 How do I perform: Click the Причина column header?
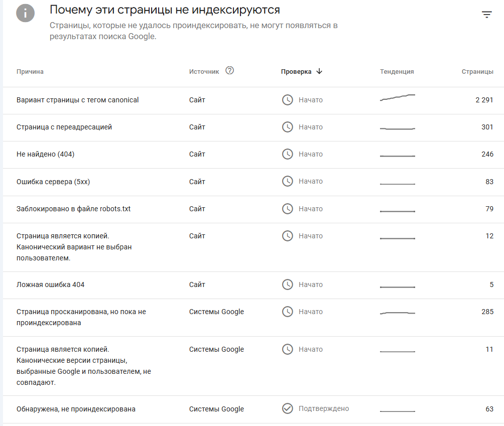click(x=30, y=72)
